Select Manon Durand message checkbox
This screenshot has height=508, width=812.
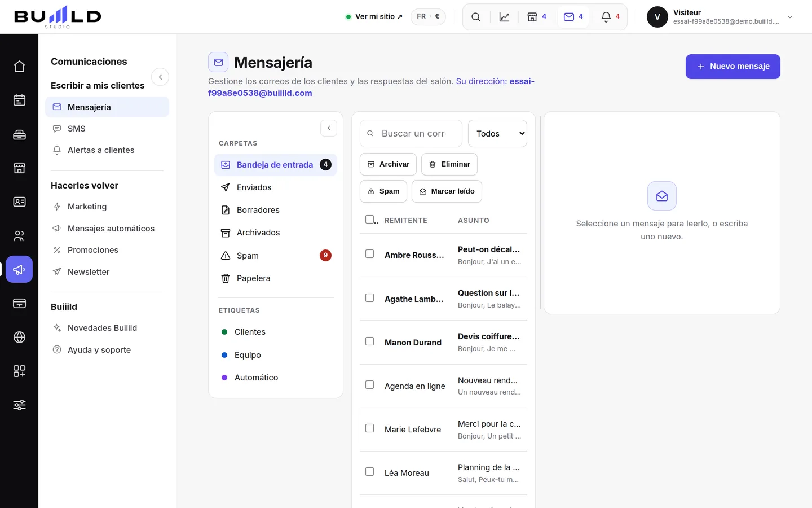click(370, 341)
